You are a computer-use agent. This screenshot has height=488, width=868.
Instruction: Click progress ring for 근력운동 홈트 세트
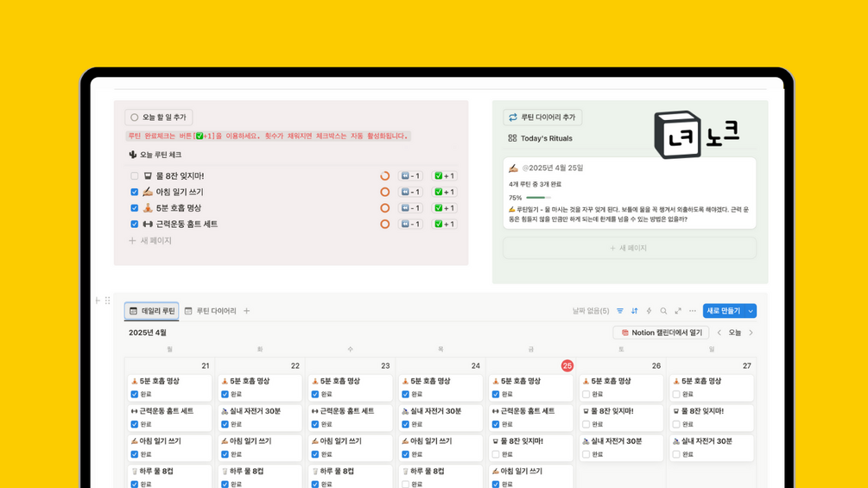(x=384, y=224)
